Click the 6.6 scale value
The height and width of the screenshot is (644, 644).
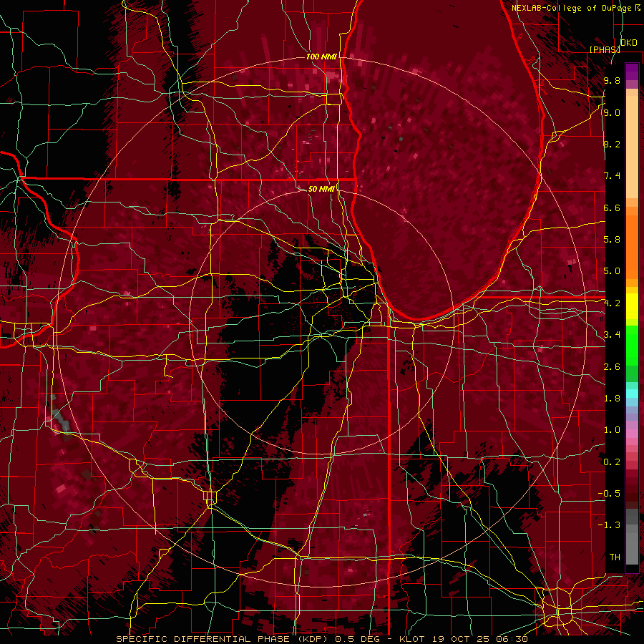coord(612,208)
